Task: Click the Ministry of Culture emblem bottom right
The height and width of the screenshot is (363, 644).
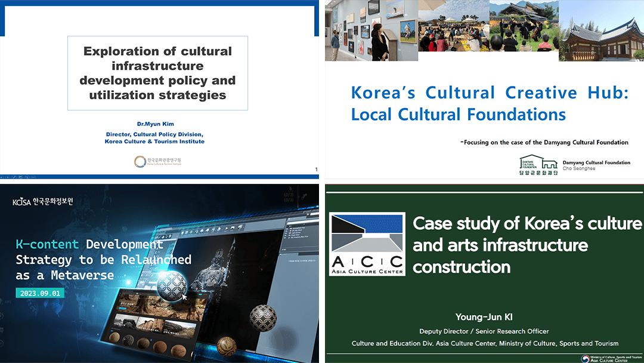Action: pos(609,358)
